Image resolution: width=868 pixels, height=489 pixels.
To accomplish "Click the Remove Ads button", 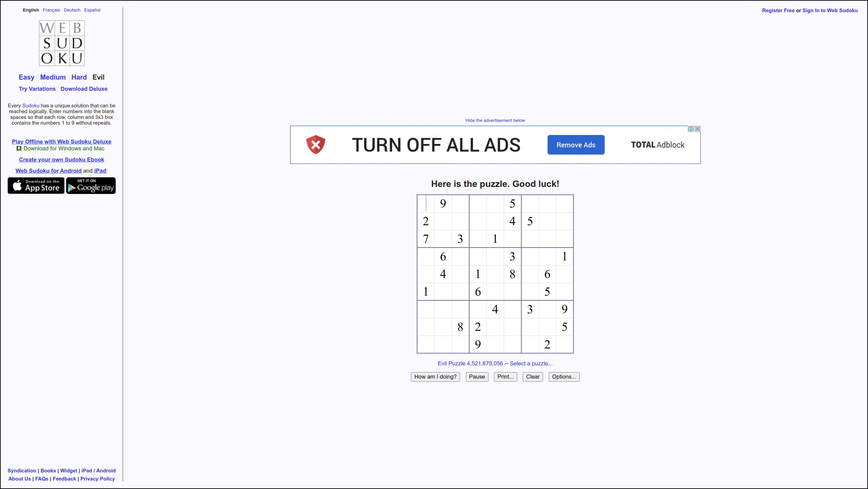I will [576, 145].
